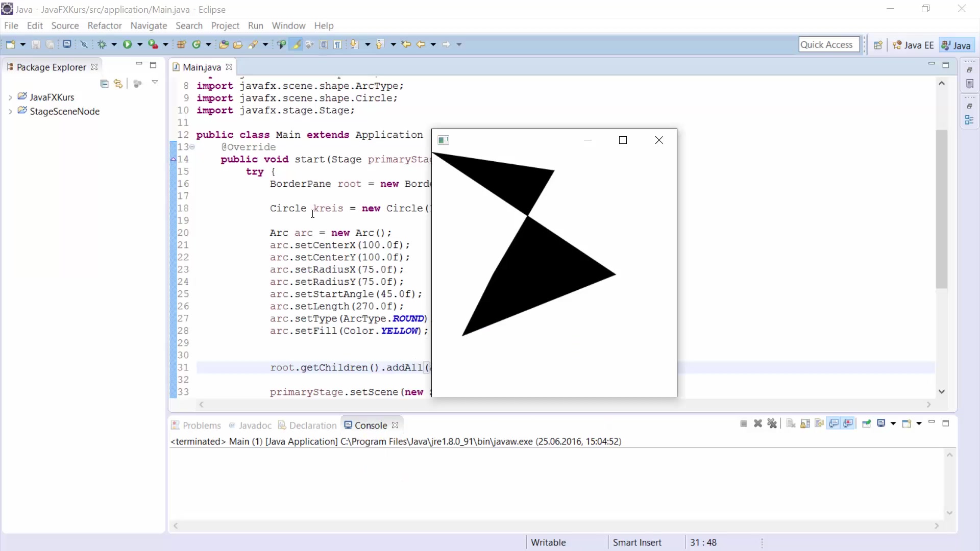Viewport: 980px width, 551px height.
Task: Toggle Show Console on standard output change
Action: [834, 423]
